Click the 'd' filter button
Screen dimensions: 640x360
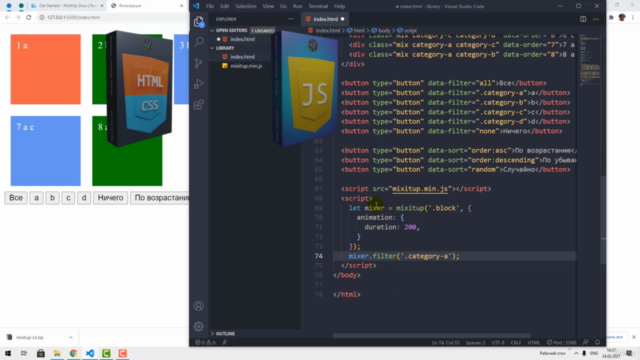pos(84,198)
